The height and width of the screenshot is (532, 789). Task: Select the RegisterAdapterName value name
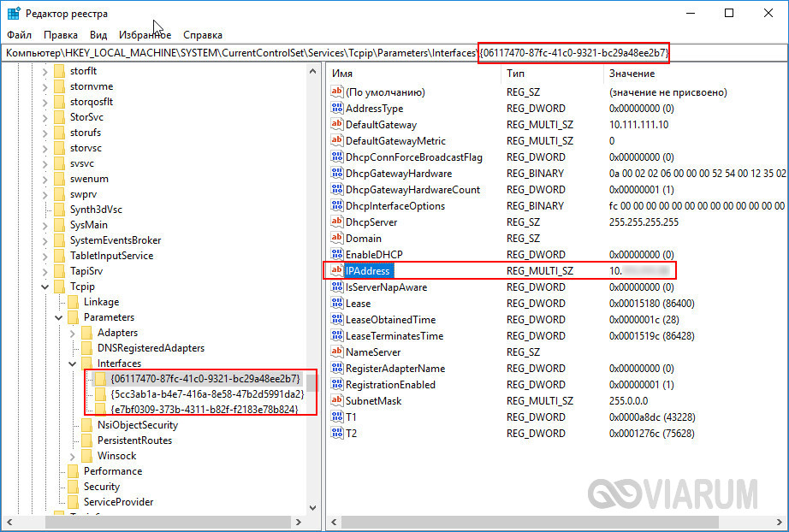(x=395, y=368)
